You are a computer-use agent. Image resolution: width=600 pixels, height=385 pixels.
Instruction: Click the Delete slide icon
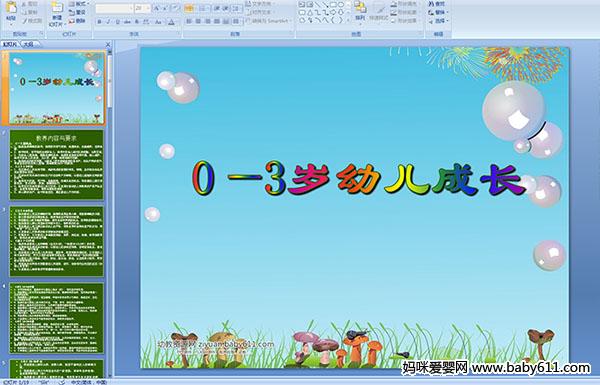(77, 21)
